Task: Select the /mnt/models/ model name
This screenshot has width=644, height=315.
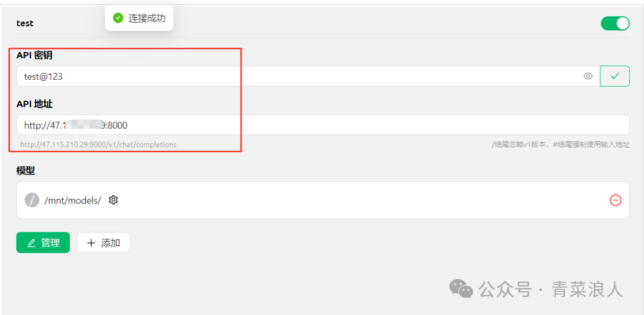Action: pos(72,200)
